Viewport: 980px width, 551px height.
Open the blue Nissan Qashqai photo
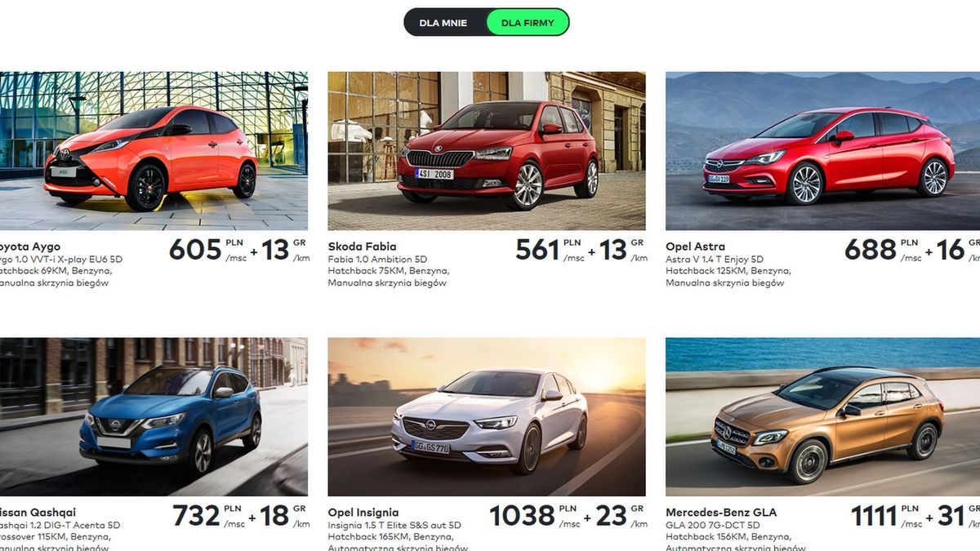tap(154, 417)
